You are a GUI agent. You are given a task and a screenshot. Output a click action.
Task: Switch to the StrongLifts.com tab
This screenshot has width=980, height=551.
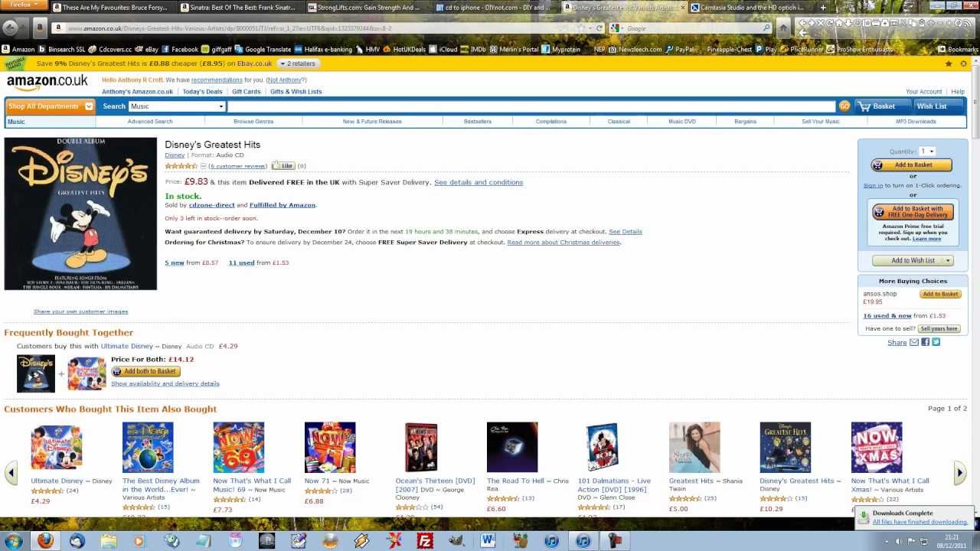pyautogui.click(x=368, y=8)
